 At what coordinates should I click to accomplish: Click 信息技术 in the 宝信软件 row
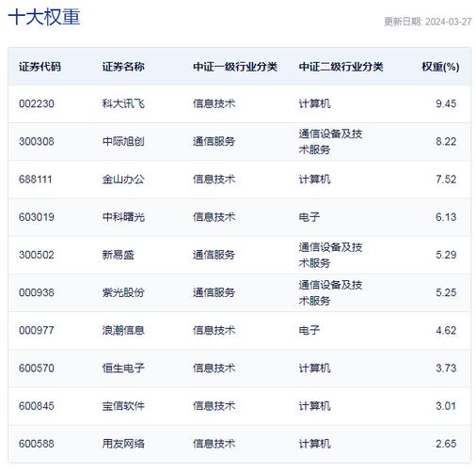tap(214, 406)
